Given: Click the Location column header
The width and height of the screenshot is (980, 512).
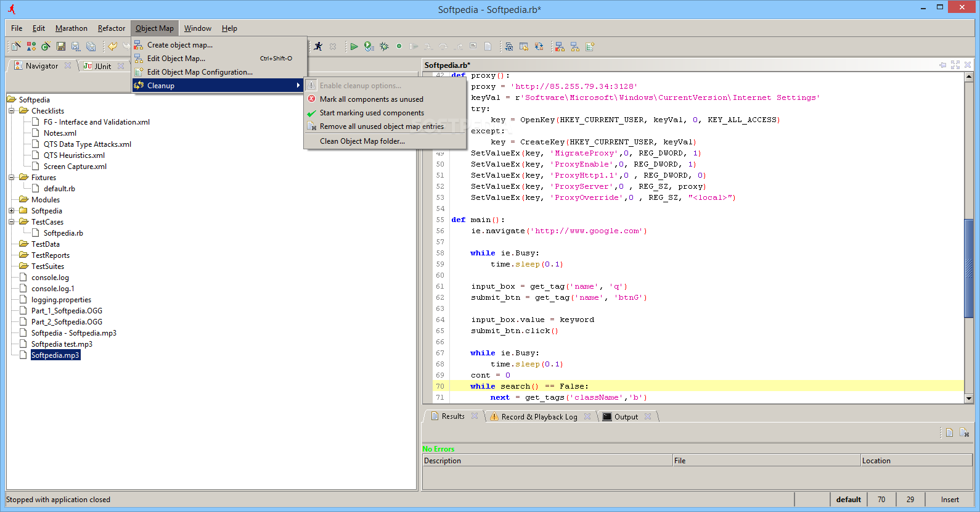Looking at the screenshot, I should click(x=916, y=461).
